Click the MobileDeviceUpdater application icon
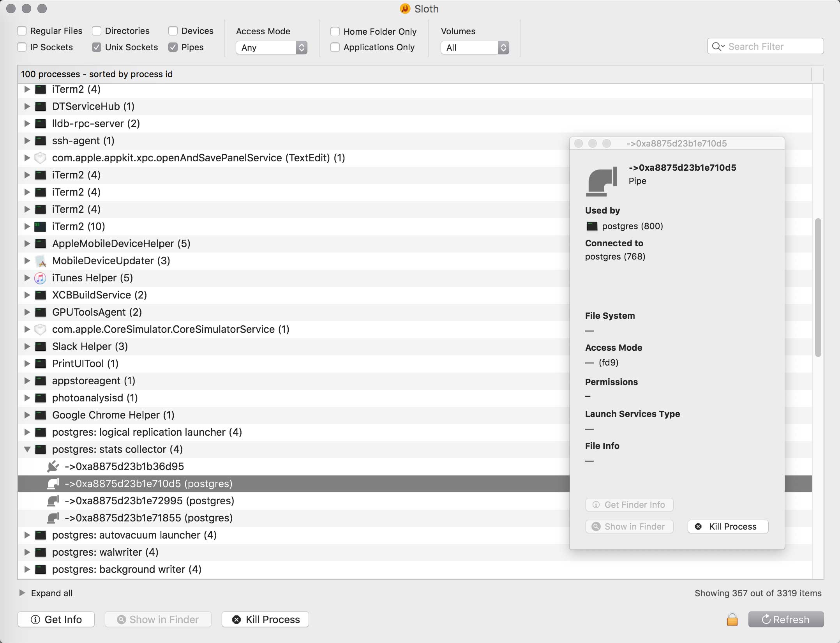Screen dimensions: 840x643 (40, 261)
